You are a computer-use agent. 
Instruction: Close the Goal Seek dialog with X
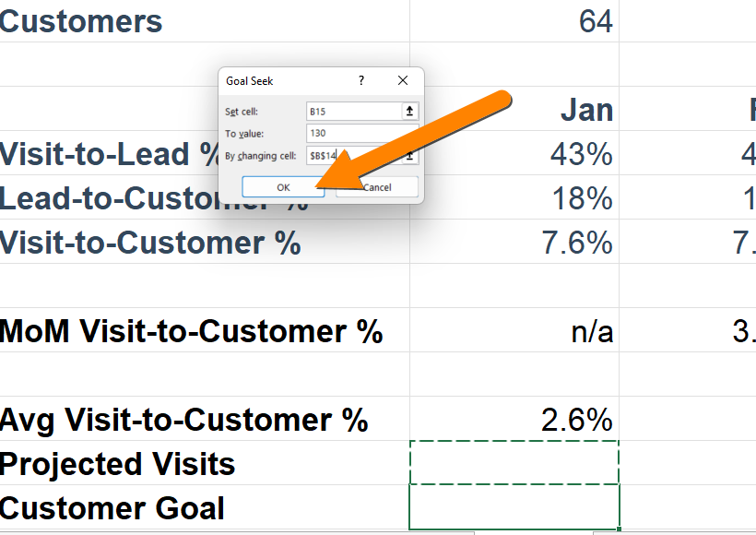403,80
